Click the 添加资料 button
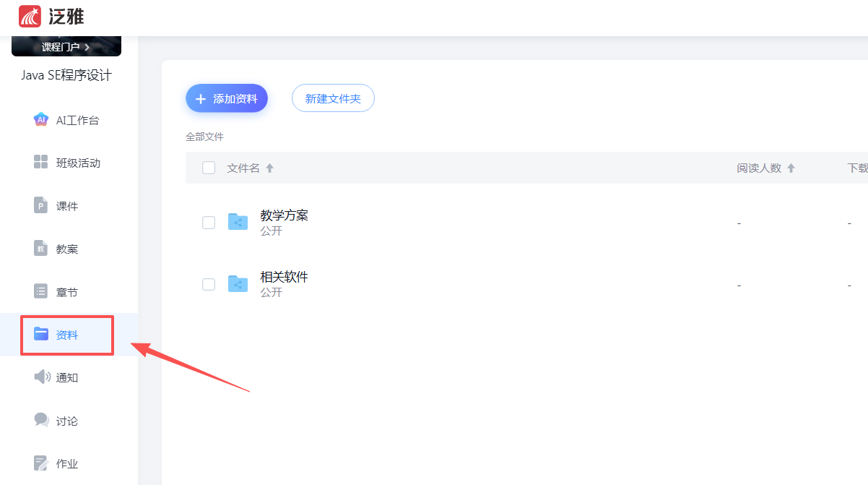 pos(227,98)
